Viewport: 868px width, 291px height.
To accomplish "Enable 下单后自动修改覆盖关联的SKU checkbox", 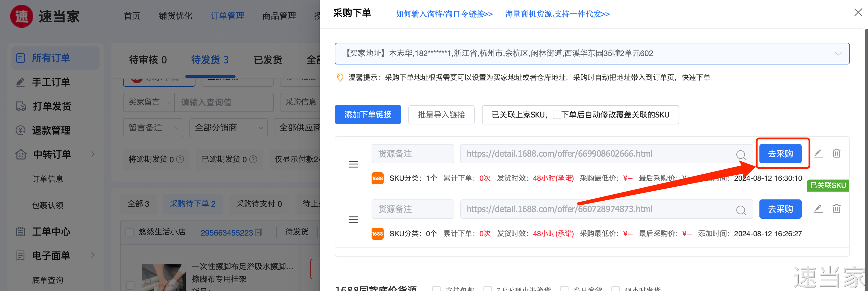I will (557, 115).
